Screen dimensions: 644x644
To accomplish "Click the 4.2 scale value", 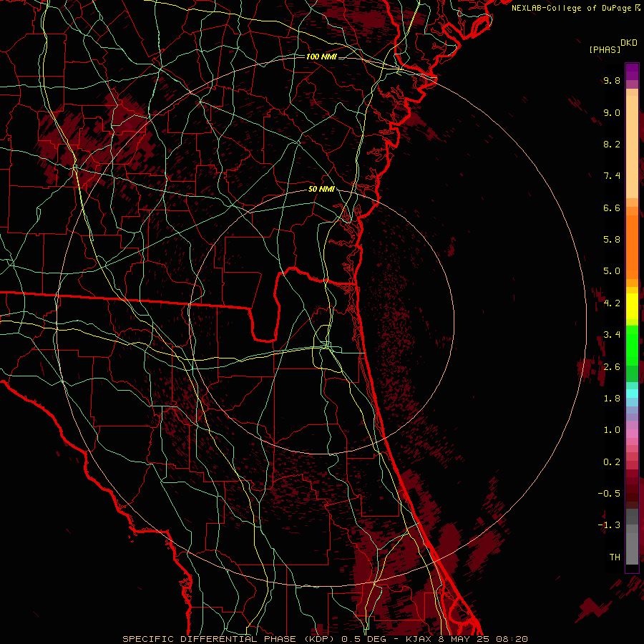I will click(612, 303).
